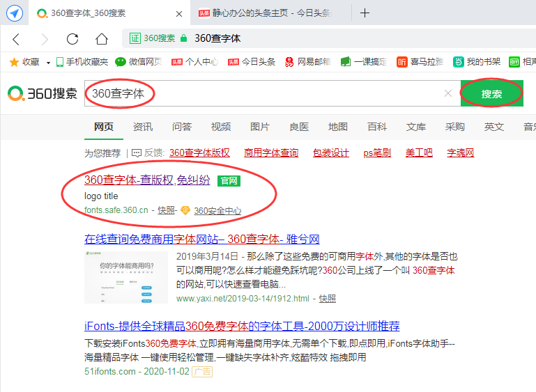Go back with the back arrow
Viewport: 536px width, 392px height.
coord(16,39)
